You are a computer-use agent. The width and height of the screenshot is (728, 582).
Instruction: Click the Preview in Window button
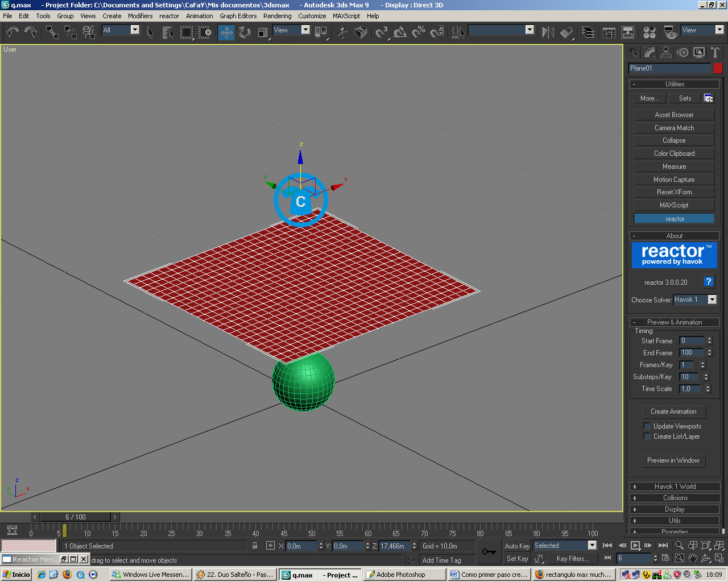(x=673, y=460)
